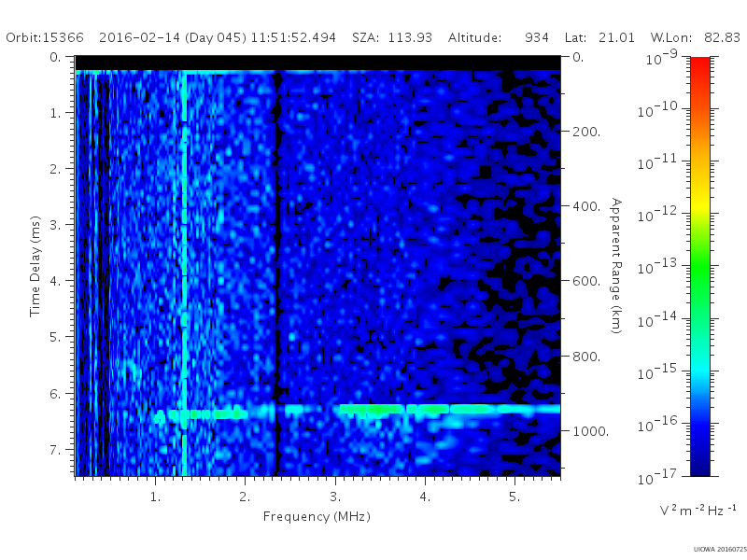The image size is (747, 560).
Task: Click the altitude value '934'
Action: tap(536, 37)
